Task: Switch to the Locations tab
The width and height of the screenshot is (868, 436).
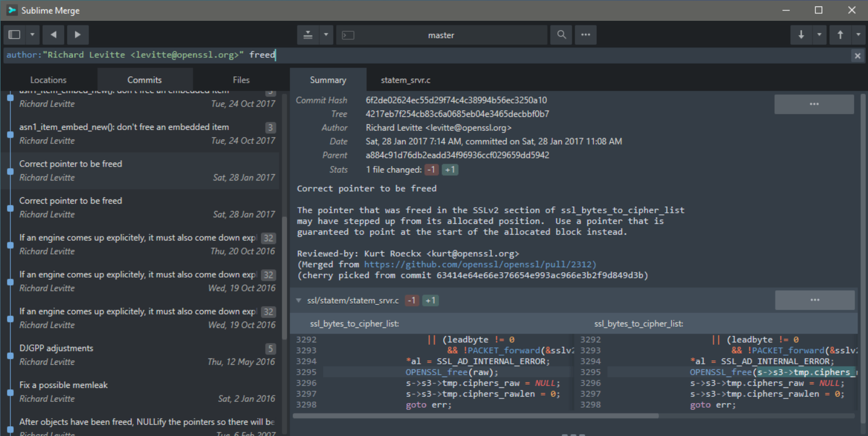Action: [49, 80]
